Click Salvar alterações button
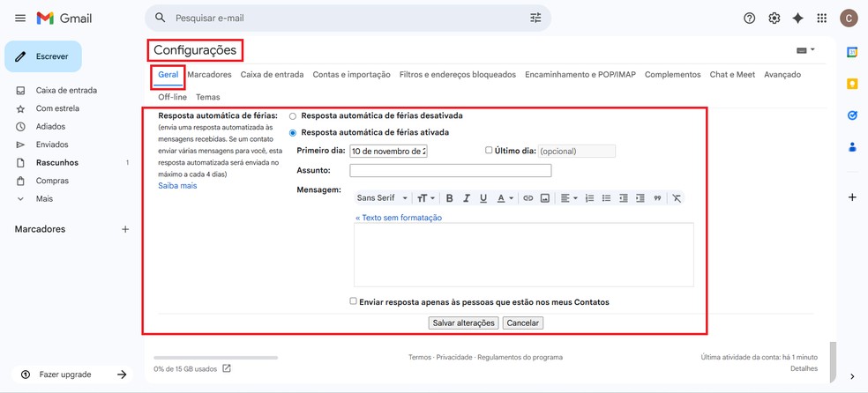The image size is (868, 393). pyautogui.click(x=463, y=323)
